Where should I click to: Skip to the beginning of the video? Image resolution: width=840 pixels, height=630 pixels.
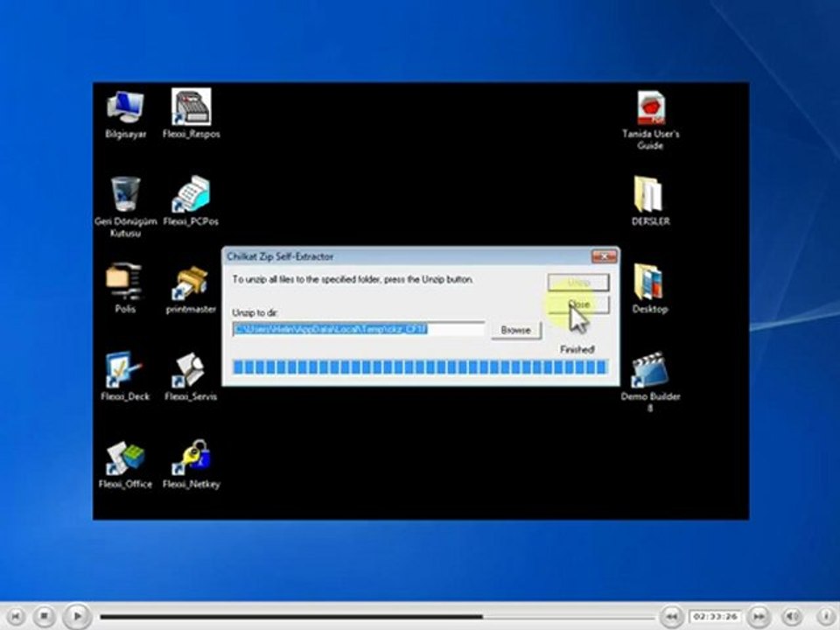(x=16, y=617)
